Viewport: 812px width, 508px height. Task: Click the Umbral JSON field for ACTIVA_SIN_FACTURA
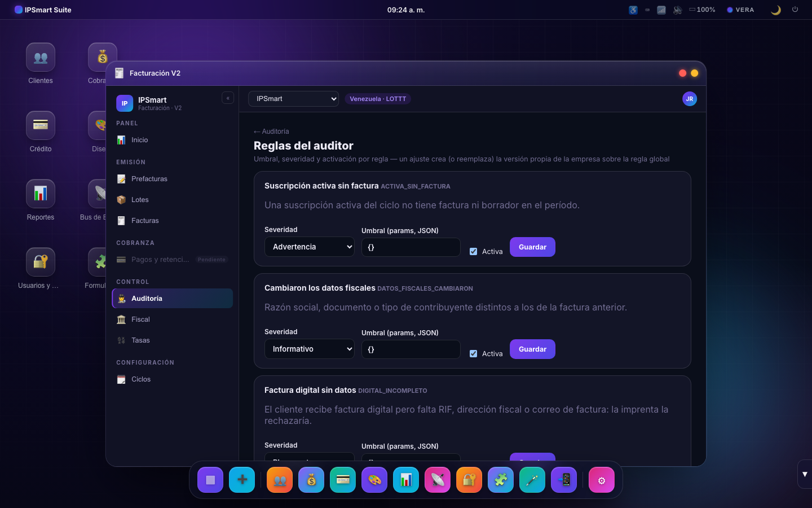point(411,247)
